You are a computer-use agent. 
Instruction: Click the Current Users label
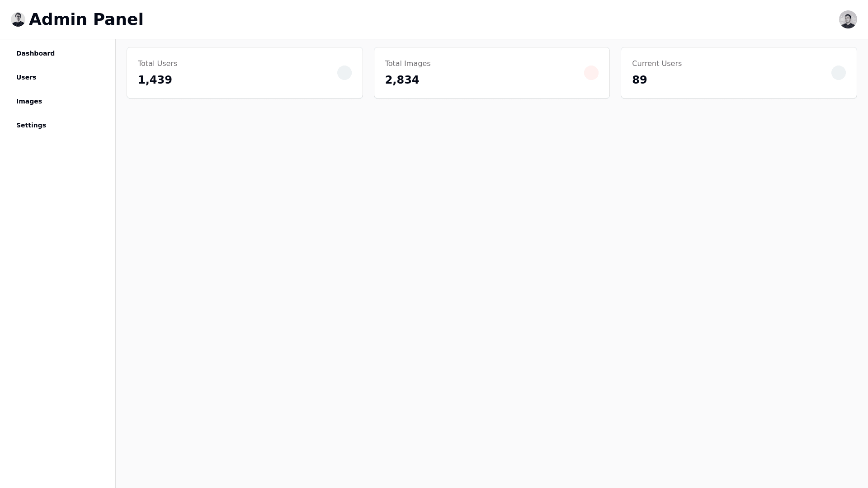(656, 64)
